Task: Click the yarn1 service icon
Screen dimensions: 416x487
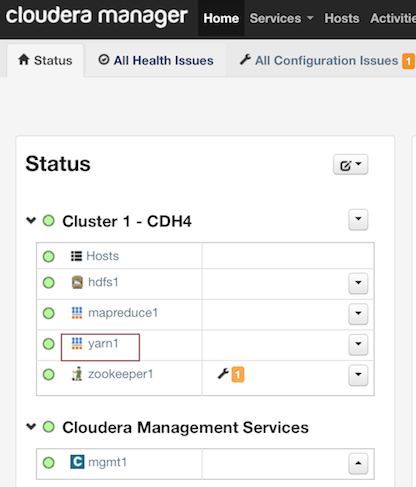Action: (x=77, y=343)
